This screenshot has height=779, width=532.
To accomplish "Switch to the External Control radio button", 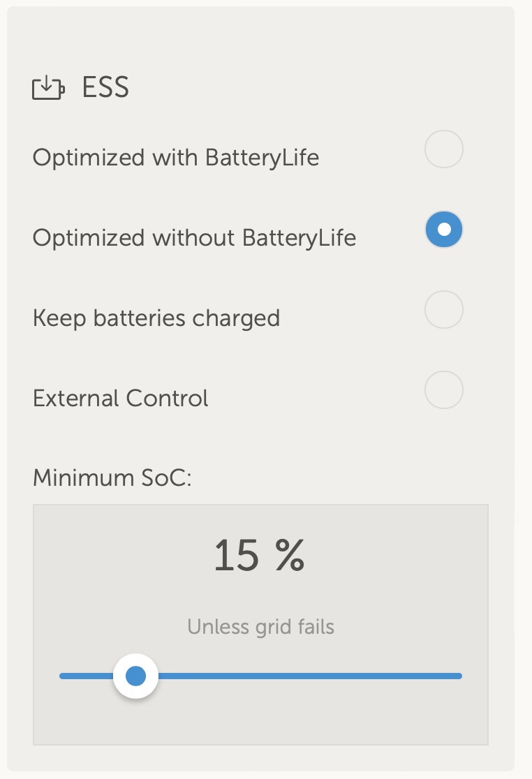I will [x=444, y=389].
